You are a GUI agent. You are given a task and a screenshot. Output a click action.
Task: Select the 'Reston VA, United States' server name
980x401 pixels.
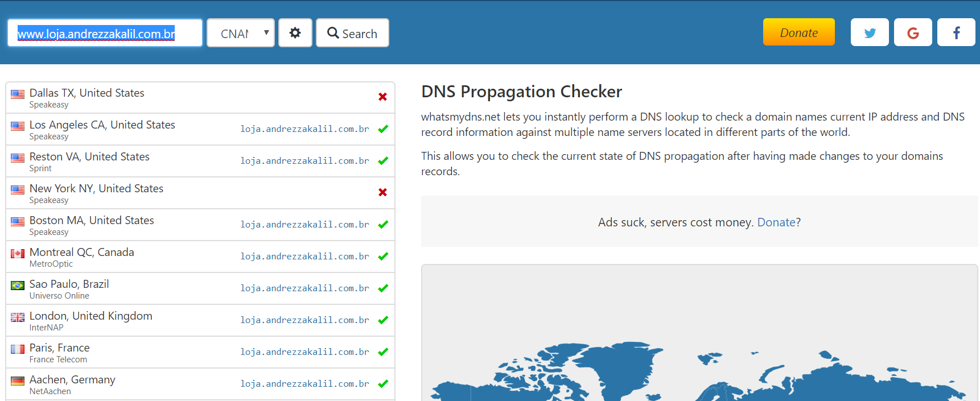[89, 156]
